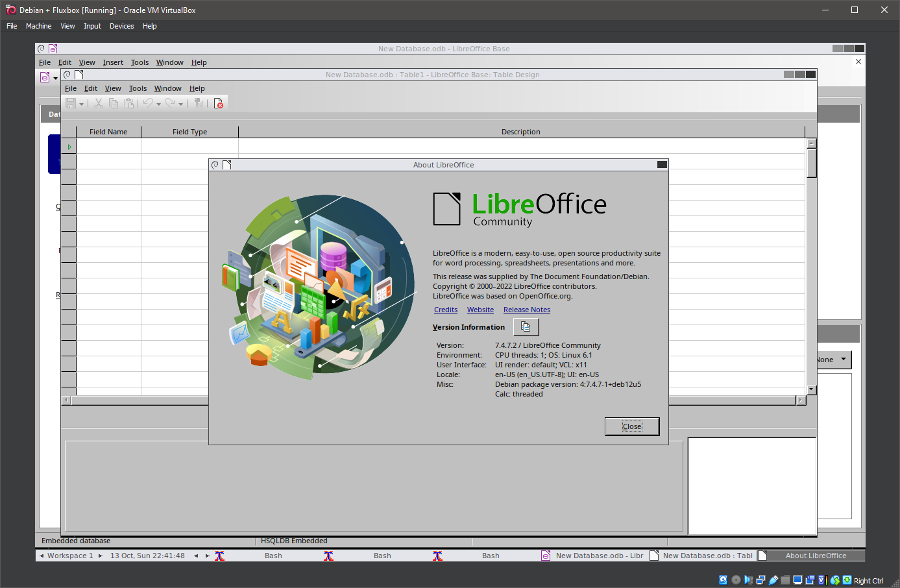Click the Index Design icon

pos(199,103)
